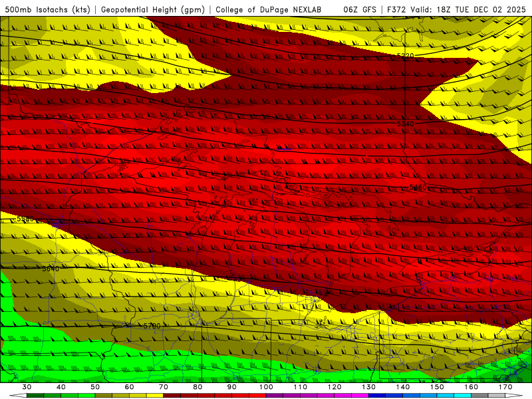
Task: Select the '06Z GFS' model run label
Action: (x=360, y=10)
